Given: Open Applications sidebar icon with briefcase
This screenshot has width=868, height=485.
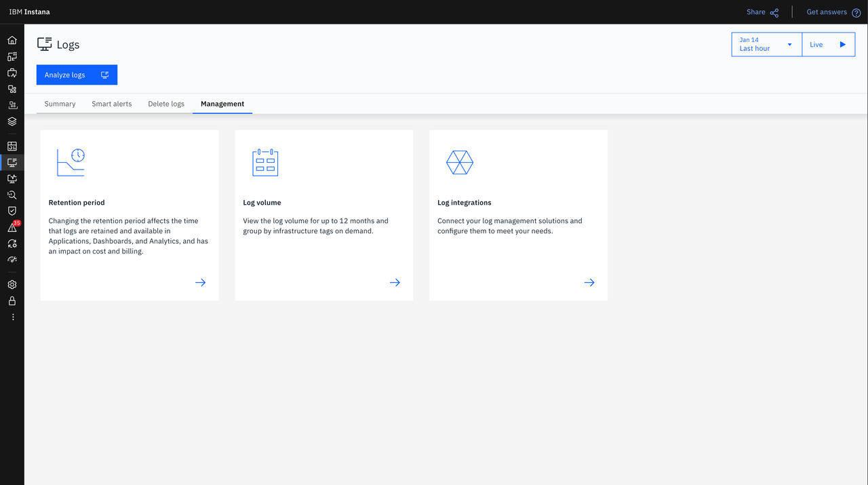Looking at the screenshot, I should tap(12, 73).
